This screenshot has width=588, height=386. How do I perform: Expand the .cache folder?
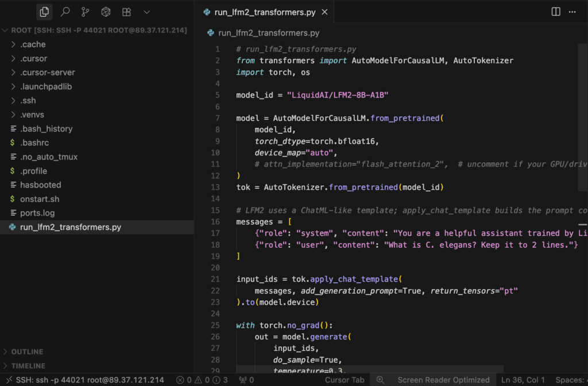33,44
